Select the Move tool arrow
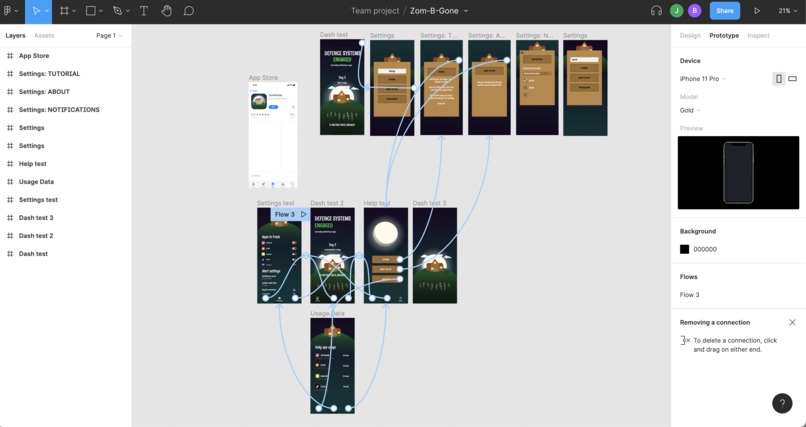Viewport: 806px width, 427px height. [36, 11]
